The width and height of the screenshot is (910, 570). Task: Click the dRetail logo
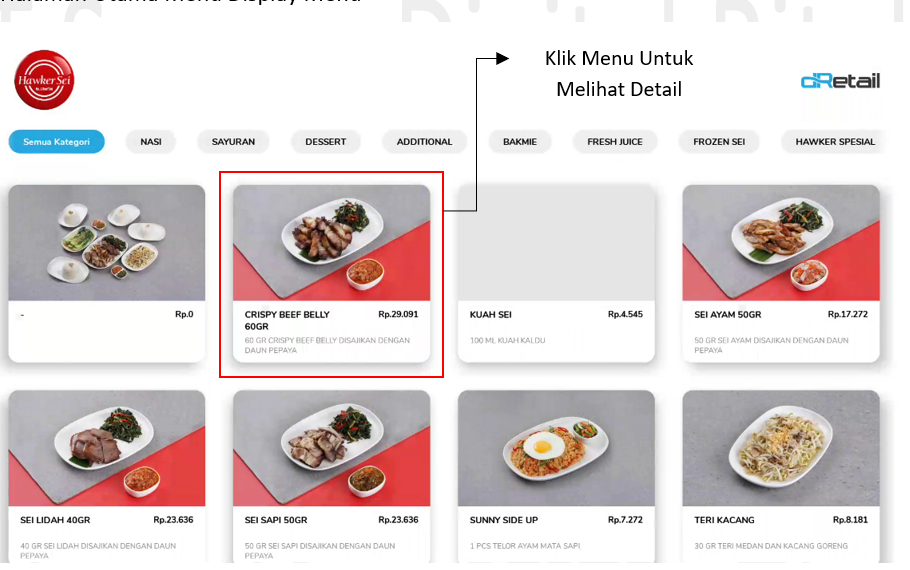tap(840, 81)
